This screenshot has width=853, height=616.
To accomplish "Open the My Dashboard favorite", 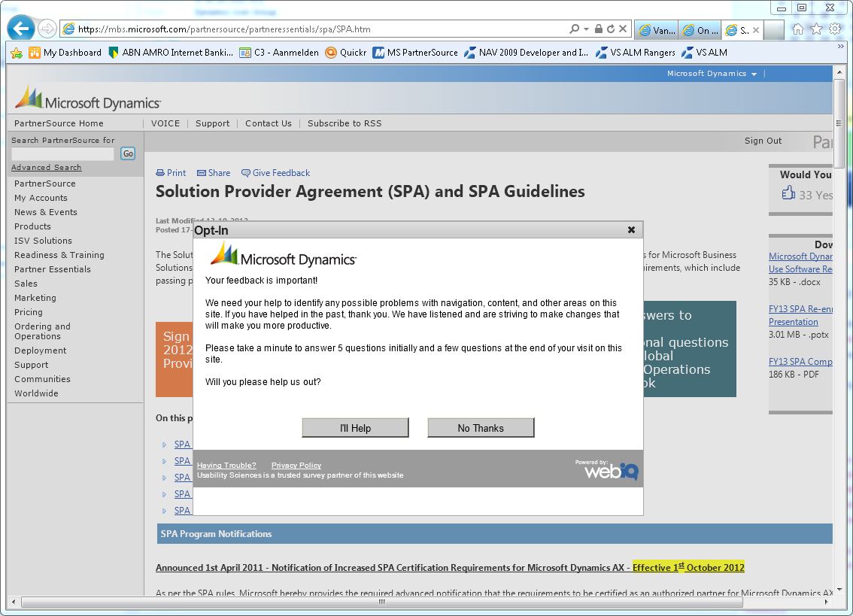I will pos(65,53).
